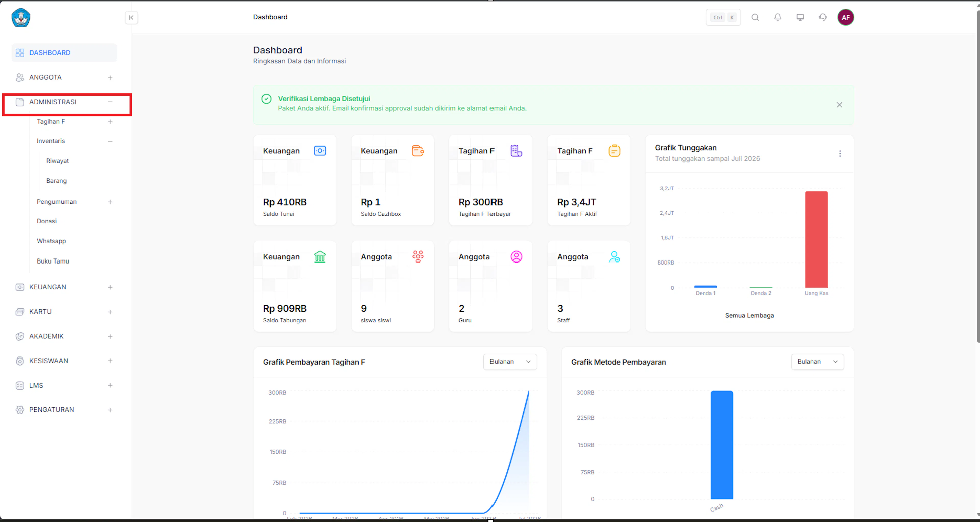Viewport: 980px width, 522px height.
Task: Click the Keuangan money icon in the sidebar
Action: (20, 287)
